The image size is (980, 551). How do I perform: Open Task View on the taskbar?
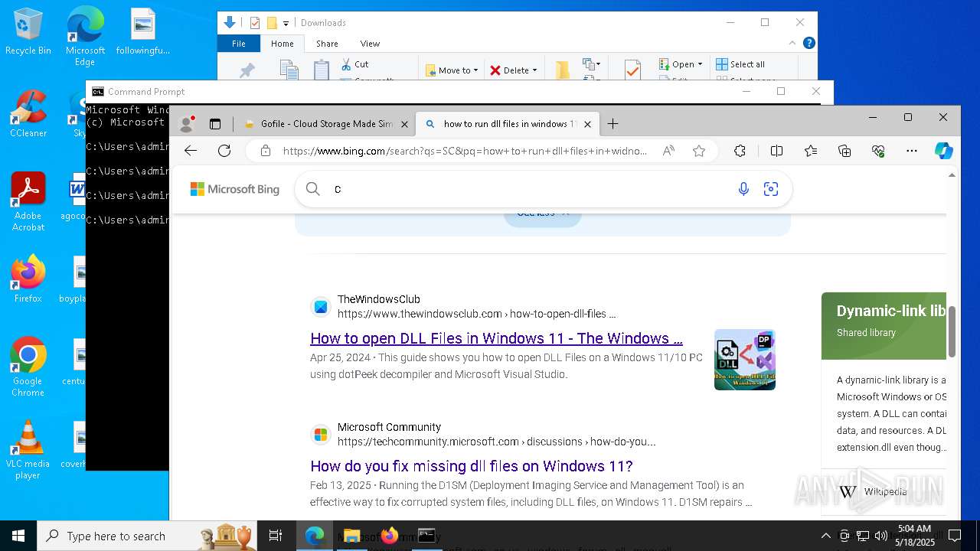point(276,536)
